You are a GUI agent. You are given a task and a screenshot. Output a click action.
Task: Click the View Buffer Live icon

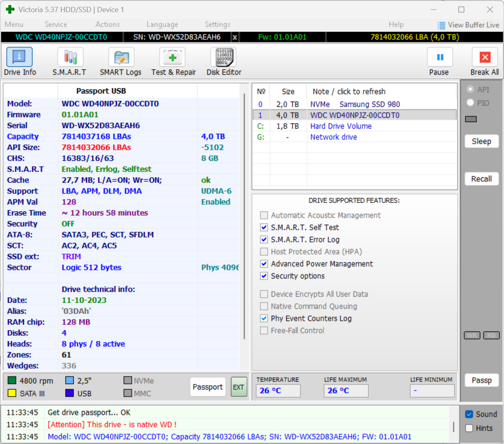pos(441,25)
